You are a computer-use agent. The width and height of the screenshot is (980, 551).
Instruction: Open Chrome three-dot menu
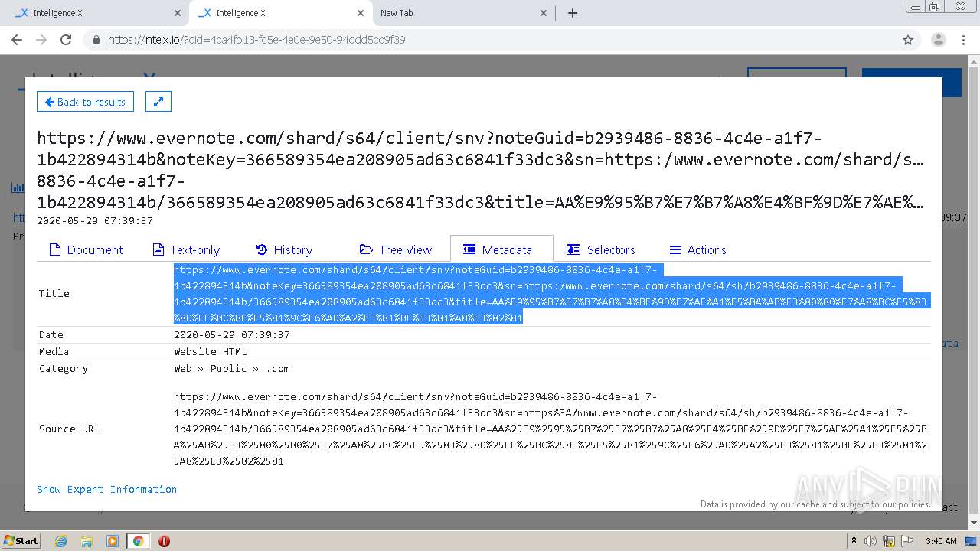(963, 40)
